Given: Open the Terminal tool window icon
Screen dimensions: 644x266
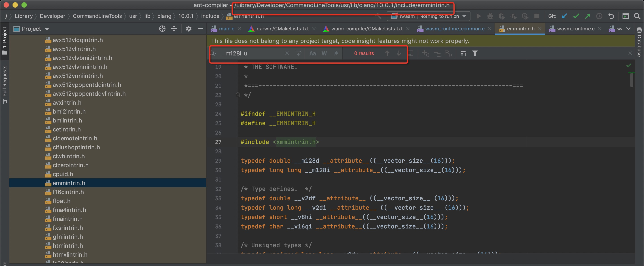Looking at the screenshot, I should (625, 16).
